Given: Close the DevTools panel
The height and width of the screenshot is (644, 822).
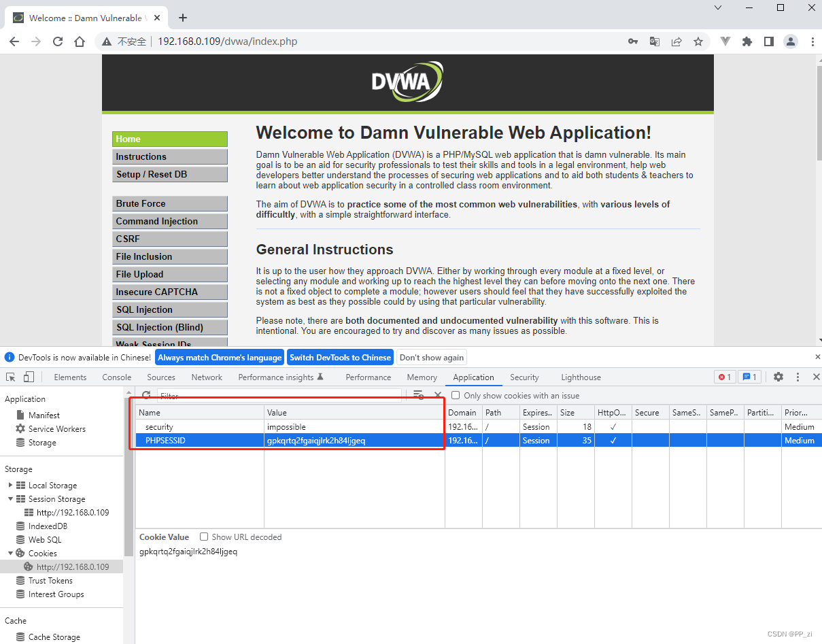Looking at the screenshot, I should point(817,377).
